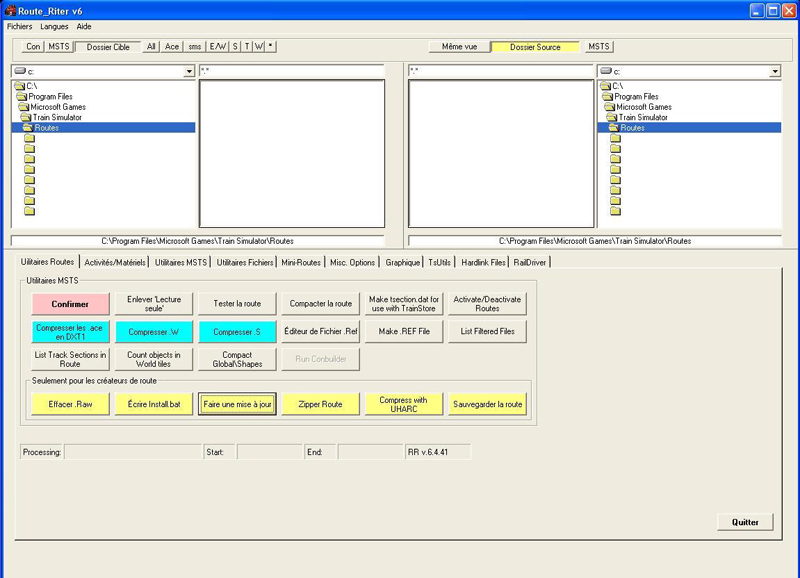Toggle the Ace file filter button
The image size is (800, 578).
pyautogui.click(x=172, y=46)
